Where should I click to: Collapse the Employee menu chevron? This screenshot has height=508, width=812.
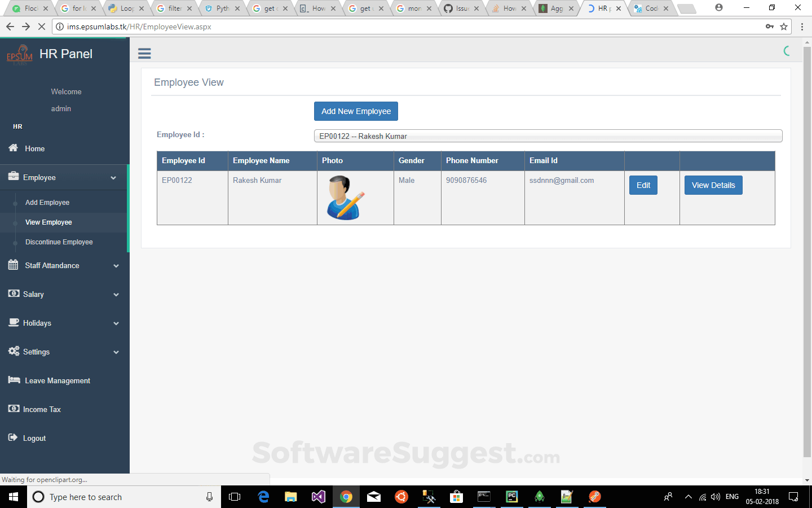point(116,177)
